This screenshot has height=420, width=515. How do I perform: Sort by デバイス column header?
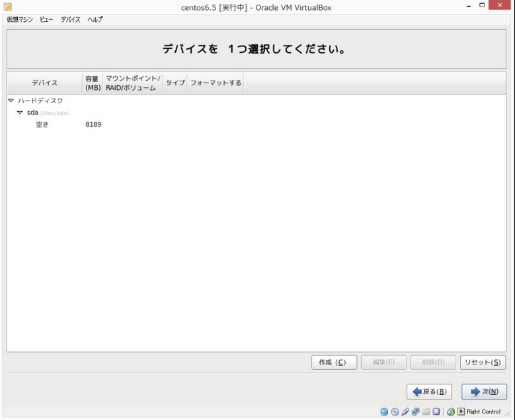(x=45, y=83)
